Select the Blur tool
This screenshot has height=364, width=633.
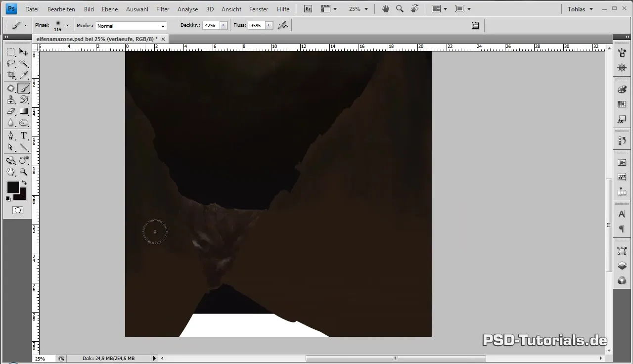click(x=11, y=123)
